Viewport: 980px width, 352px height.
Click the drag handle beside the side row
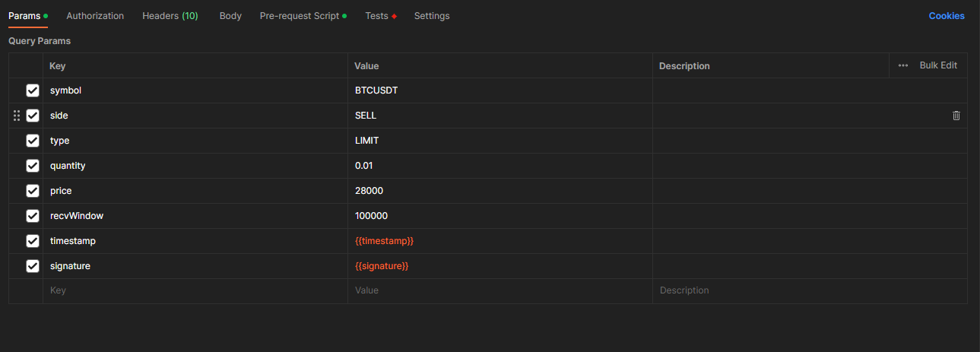(17, 116)
